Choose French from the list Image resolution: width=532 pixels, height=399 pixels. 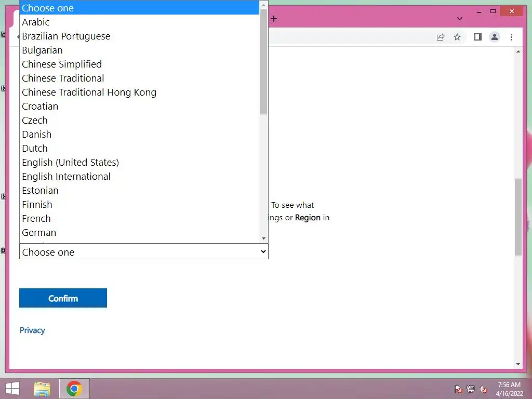(x=139, y=219)
